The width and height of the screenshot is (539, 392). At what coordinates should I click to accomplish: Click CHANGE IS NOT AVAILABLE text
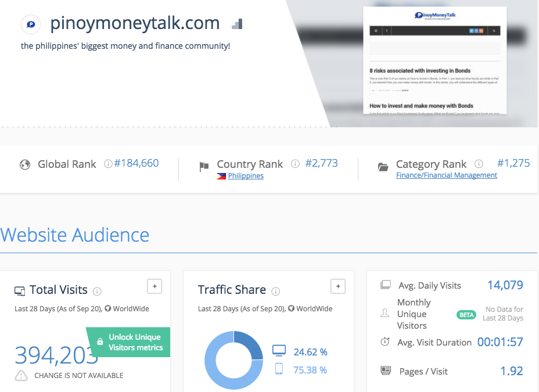pos(79,376)
